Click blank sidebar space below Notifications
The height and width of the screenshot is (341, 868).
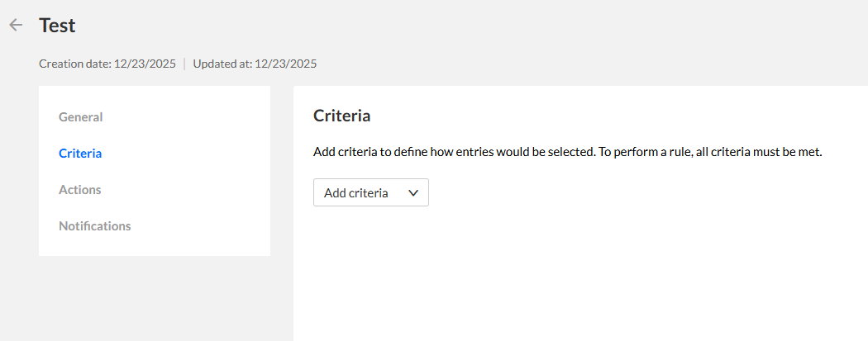point(154,246)
